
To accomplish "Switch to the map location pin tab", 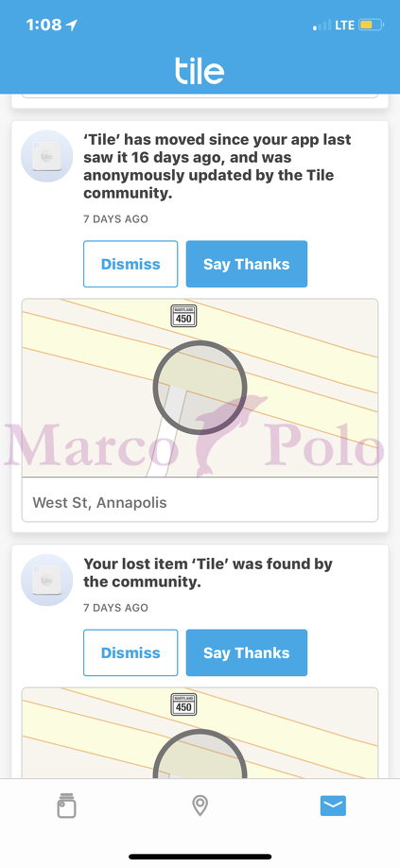I will coord(200,806).
